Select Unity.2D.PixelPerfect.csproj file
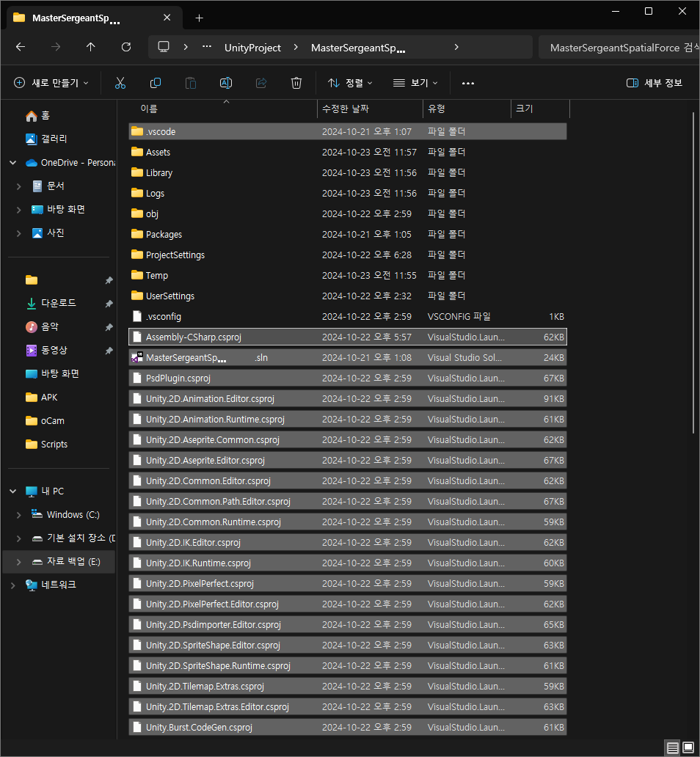700x757 pixels. (x=347, y=584)
